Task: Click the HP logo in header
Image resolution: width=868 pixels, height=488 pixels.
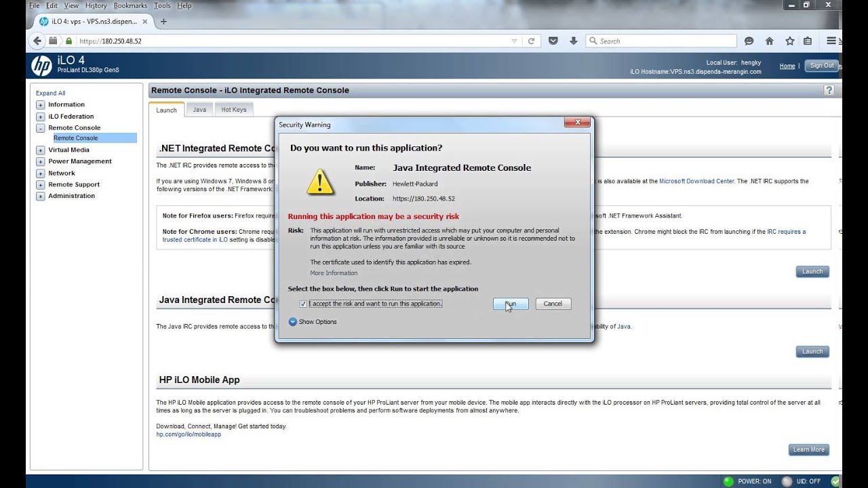Action: pyautogui.click(x=41, y=66)
